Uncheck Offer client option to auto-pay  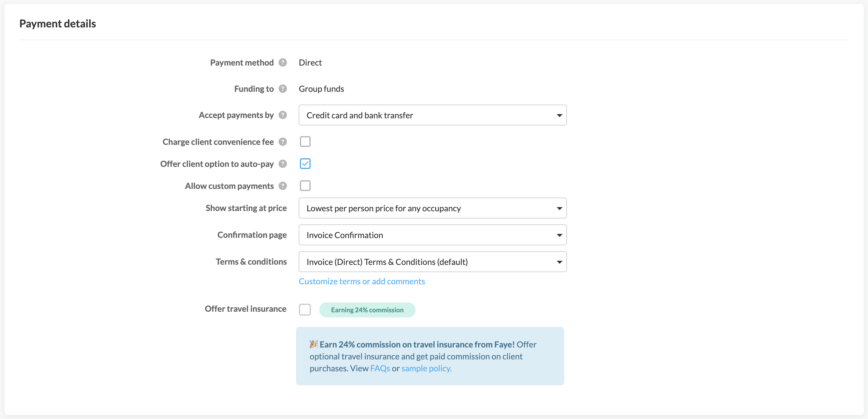[305, 164]
